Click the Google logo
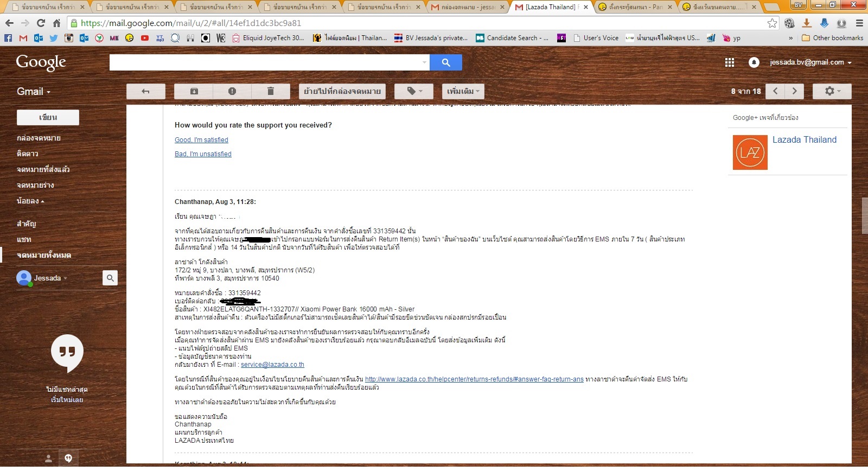 [x=41, y=62]
